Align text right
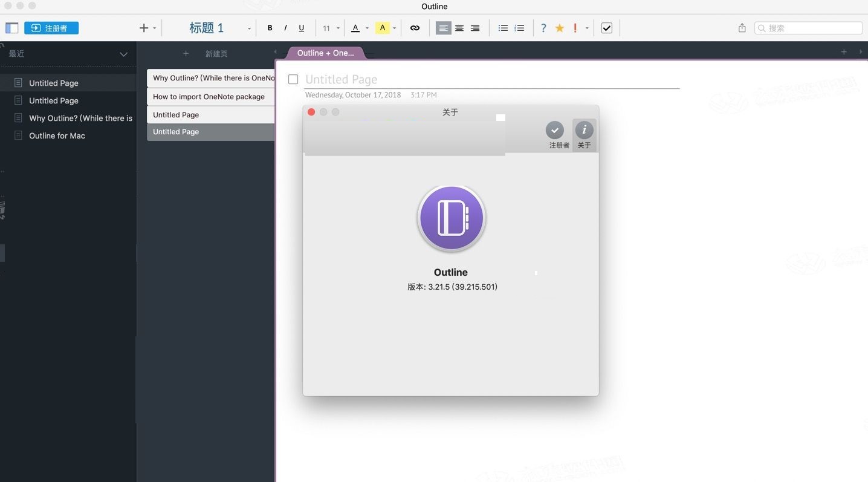This screenshot has width=868, height=482. (475, 28)
